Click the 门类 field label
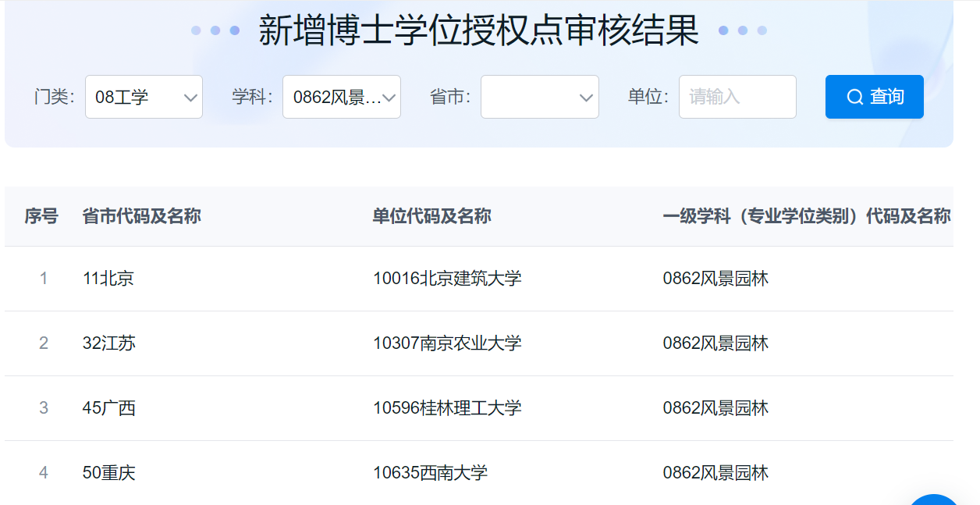980x505 pixels. [x=54, y=97]
